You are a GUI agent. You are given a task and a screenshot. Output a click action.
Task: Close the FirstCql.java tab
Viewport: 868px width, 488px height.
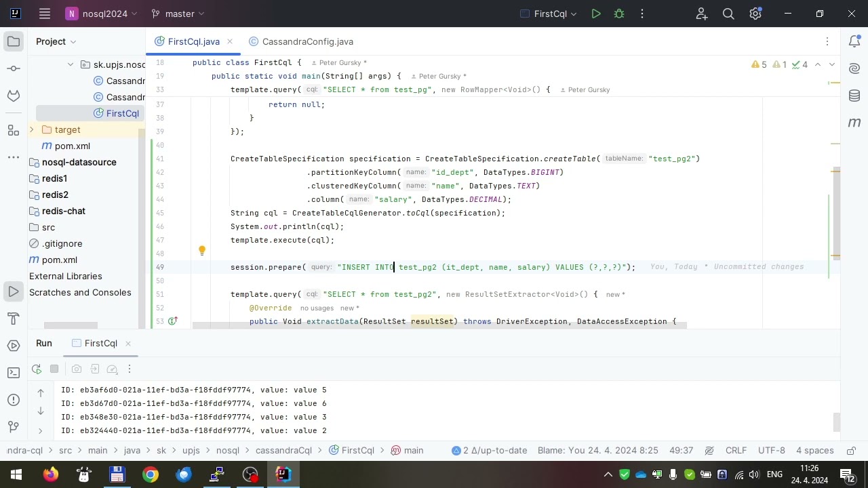pos(230,41)
